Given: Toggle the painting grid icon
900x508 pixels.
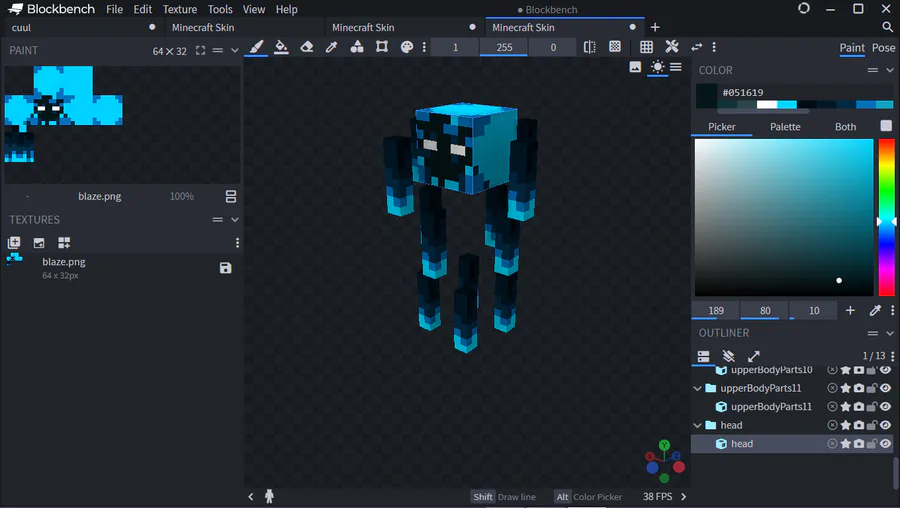Looking at the screenshot, I should (x=646, y=47).
